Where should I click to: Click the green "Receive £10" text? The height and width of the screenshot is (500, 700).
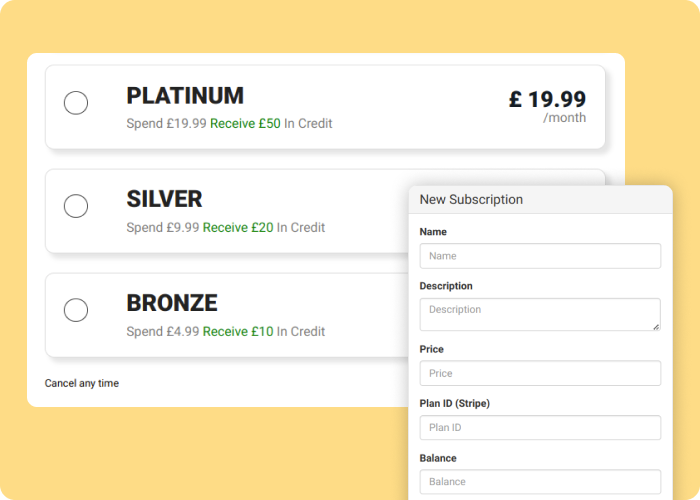click(238, 332)
